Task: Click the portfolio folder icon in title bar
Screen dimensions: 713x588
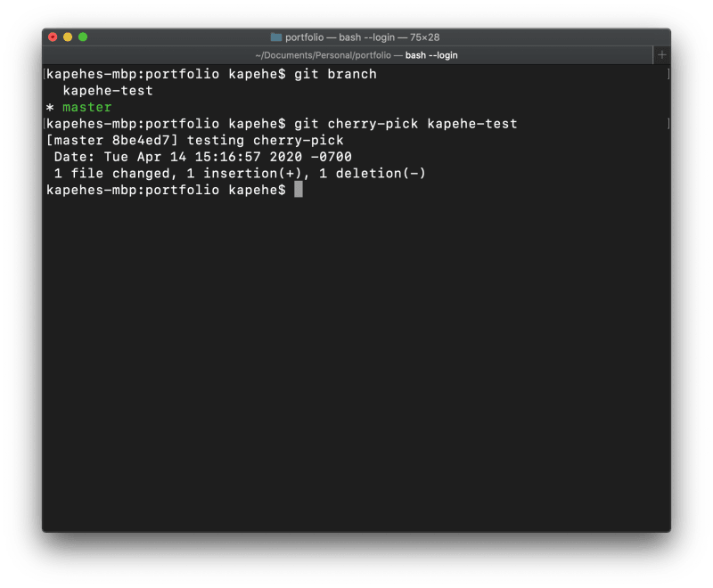Action: [276, 37]
